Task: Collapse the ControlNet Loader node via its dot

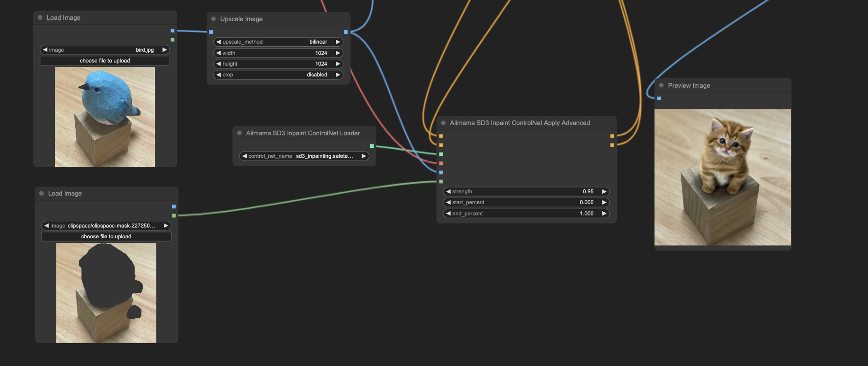Action: point(240,133)
